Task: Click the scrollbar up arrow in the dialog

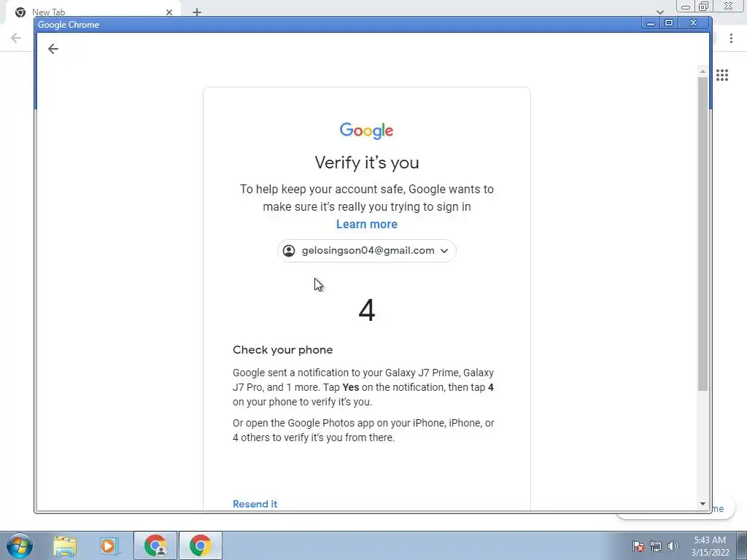Action: 703,71
